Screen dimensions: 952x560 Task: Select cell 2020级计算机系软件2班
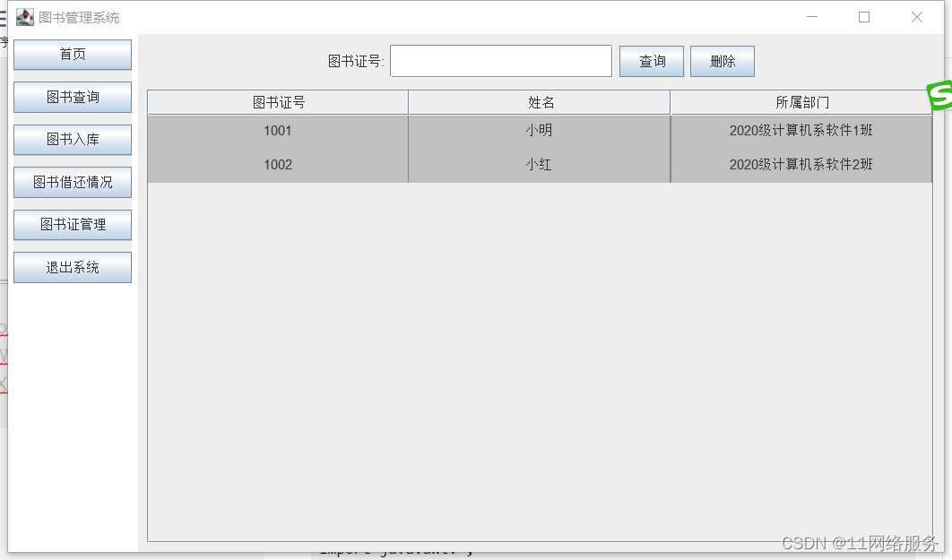click(x=801, y=165)
